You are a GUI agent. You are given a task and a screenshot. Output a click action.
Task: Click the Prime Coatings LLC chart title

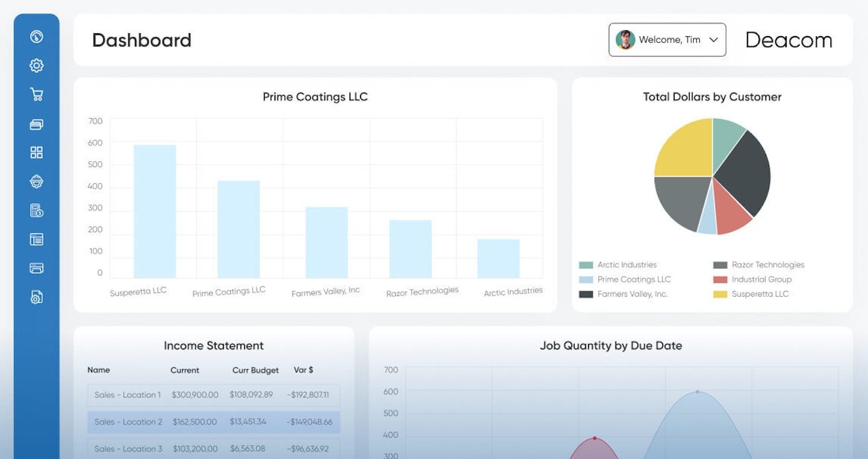click(315, 97)
